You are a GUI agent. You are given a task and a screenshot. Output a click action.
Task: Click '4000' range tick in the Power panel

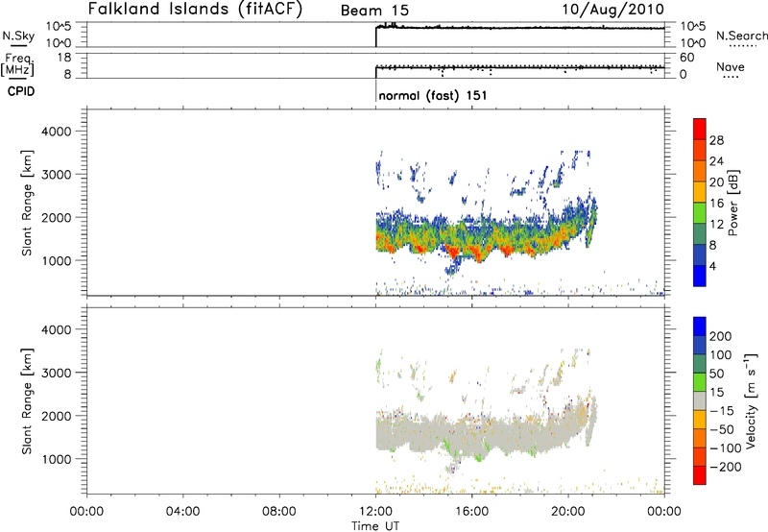pyautogui.click(x=56, y=132)
